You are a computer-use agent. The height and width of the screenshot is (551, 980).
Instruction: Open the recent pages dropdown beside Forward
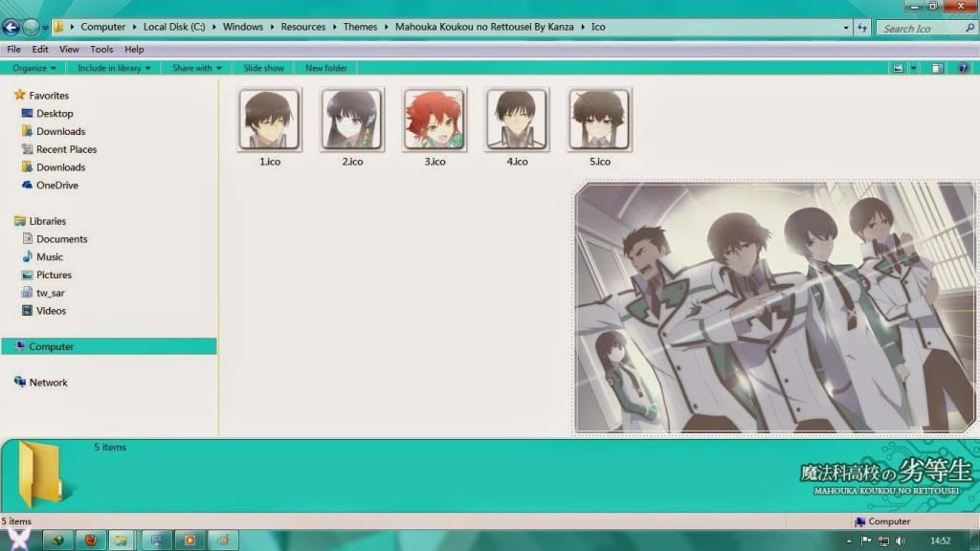pyautogui.click(x=45, y=28)
